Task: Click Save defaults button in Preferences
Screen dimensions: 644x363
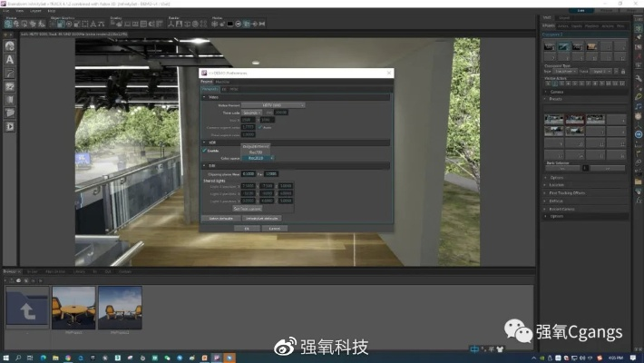Action: coord(221,219)
